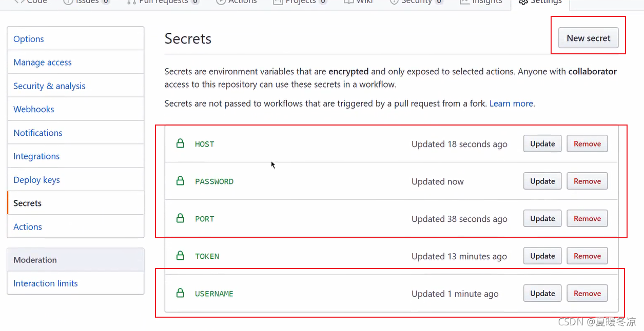Click 'Updated 18 seconds ago' text

(459, 144)
